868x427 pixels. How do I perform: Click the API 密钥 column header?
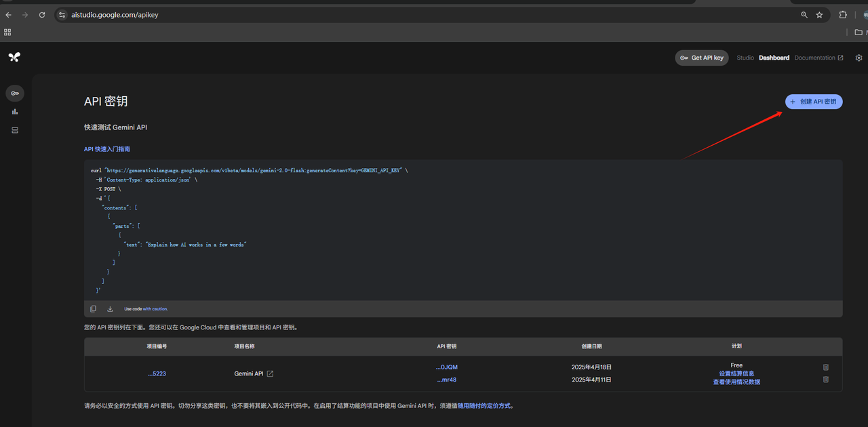pos(447,346)
